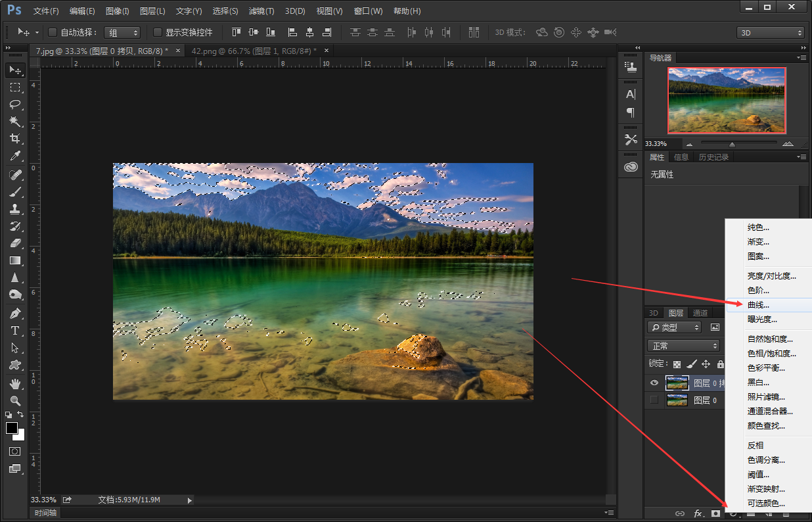
Task: Switch to the 历史记录 tab
Action: pyautogui.click(x=713, y=157)
